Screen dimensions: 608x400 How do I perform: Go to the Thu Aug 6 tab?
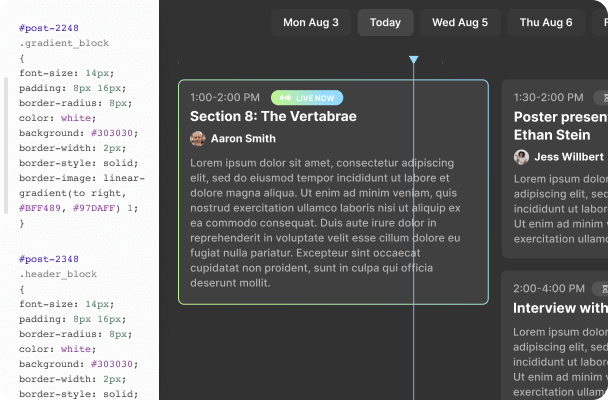click(546, 22)
